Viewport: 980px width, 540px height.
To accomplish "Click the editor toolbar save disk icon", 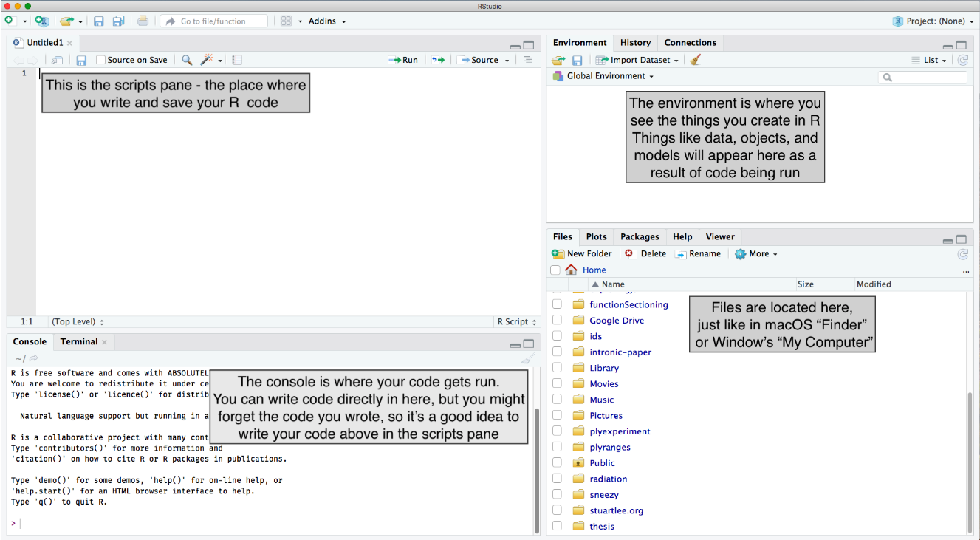I will click(81, 60).
